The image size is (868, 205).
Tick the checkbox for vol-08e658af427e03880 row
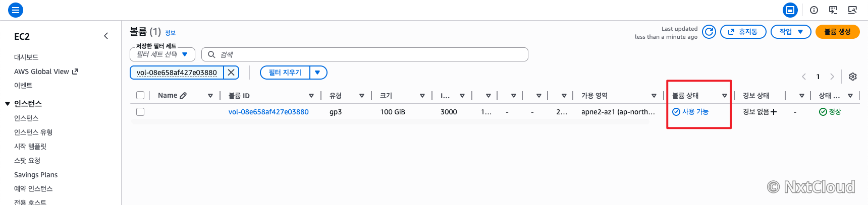click(x=140, y=112)
